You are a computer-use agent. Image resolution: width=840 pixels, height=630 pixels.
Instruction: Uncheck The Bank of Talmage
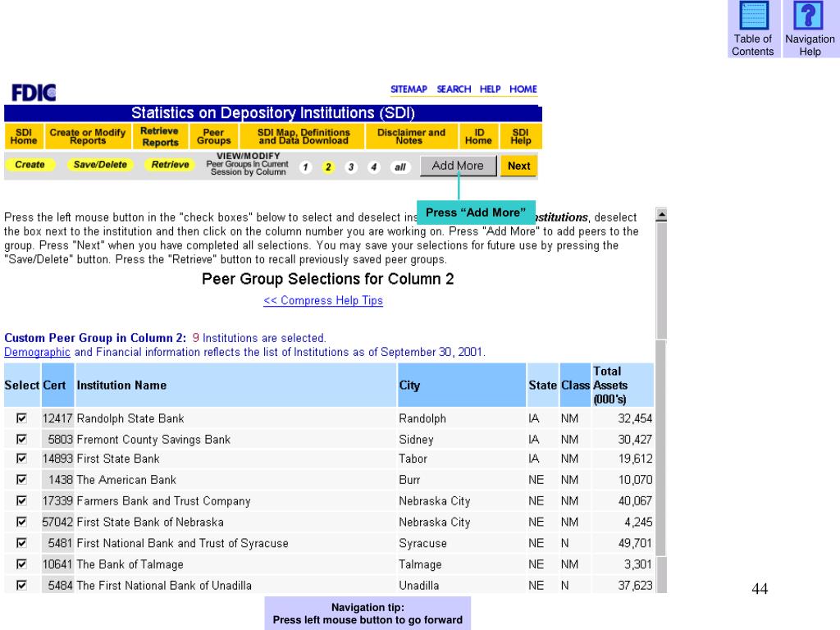(x=21, y=564)
